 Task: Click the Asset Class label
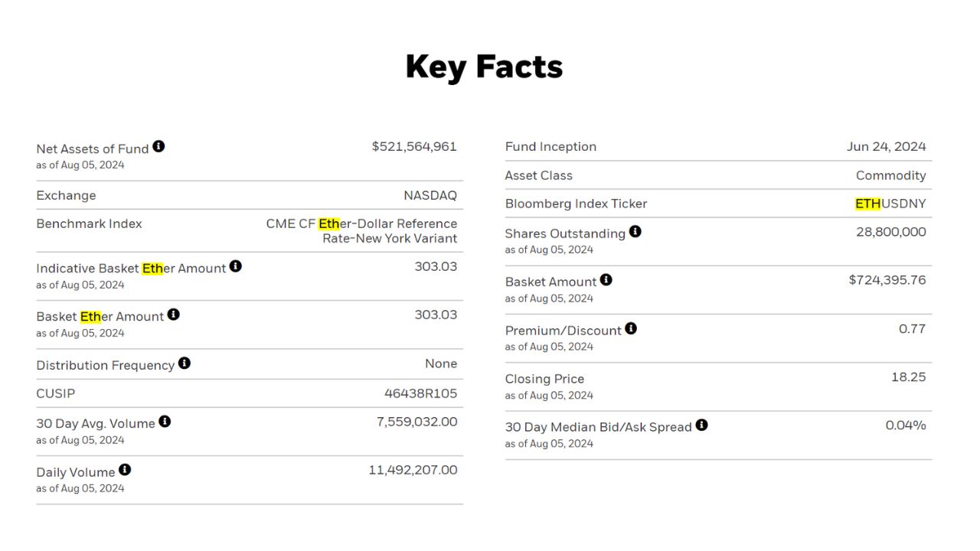point(539,175)
